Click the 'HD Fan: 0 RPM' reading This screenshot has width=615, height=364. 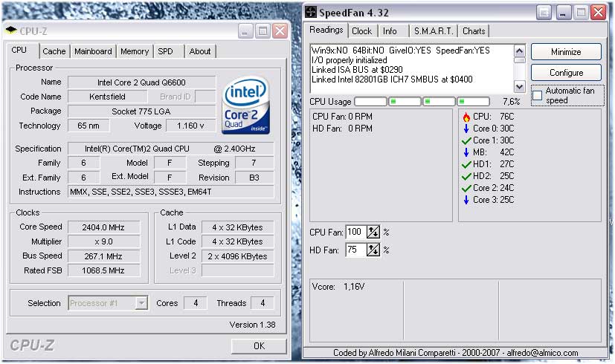click(x=342, y=129)
